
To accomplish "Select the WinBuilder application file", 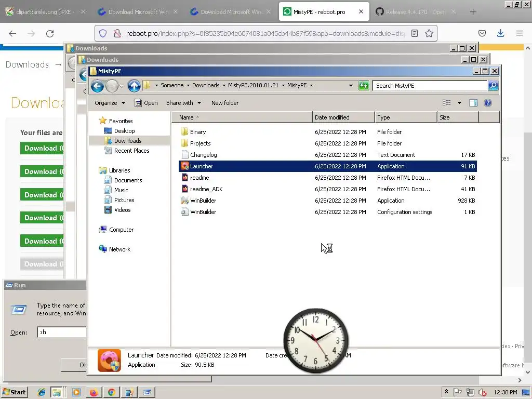I will 328,201.
